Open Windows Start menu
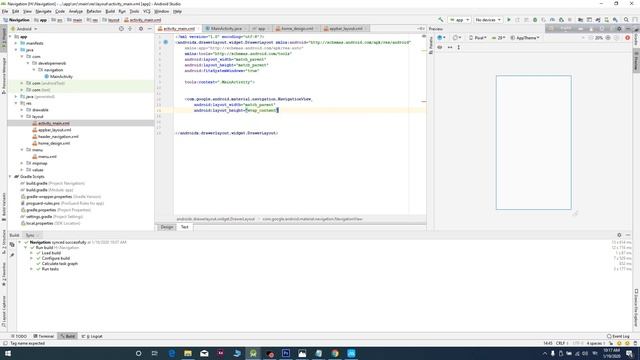Viewport: 640px width, 360px height. pyautogui.click(x=7, y=353)
